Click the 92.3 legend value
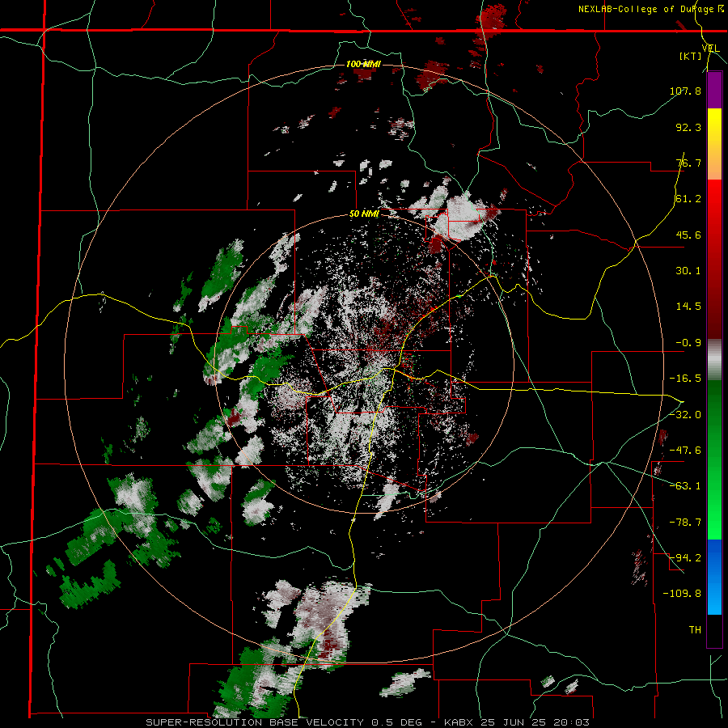 pos(688,127)
